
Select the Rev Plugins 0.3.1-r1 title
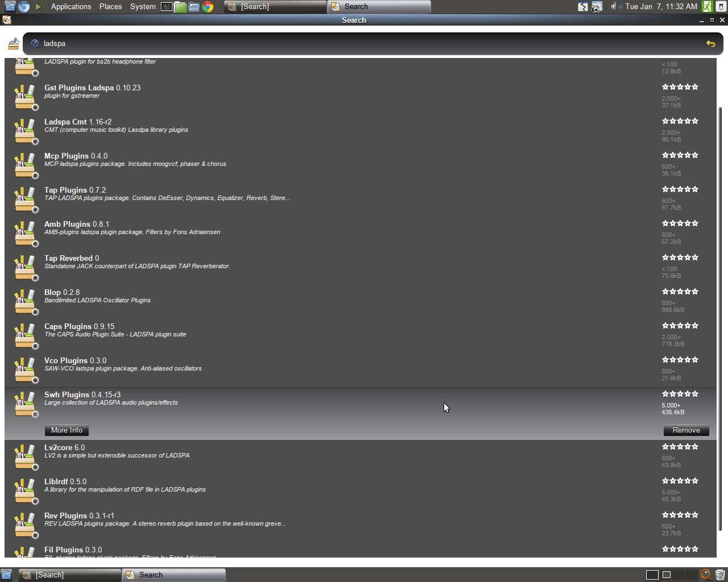click(x=79, y=516)
